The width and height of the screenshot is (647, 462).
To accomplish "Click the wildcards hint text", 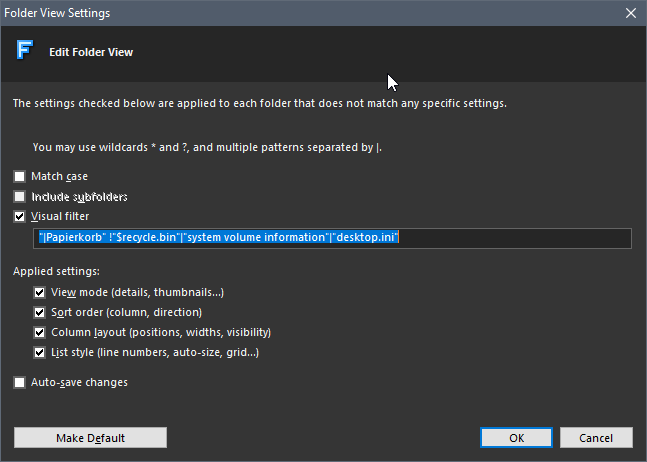I will [x=207, y=147].
